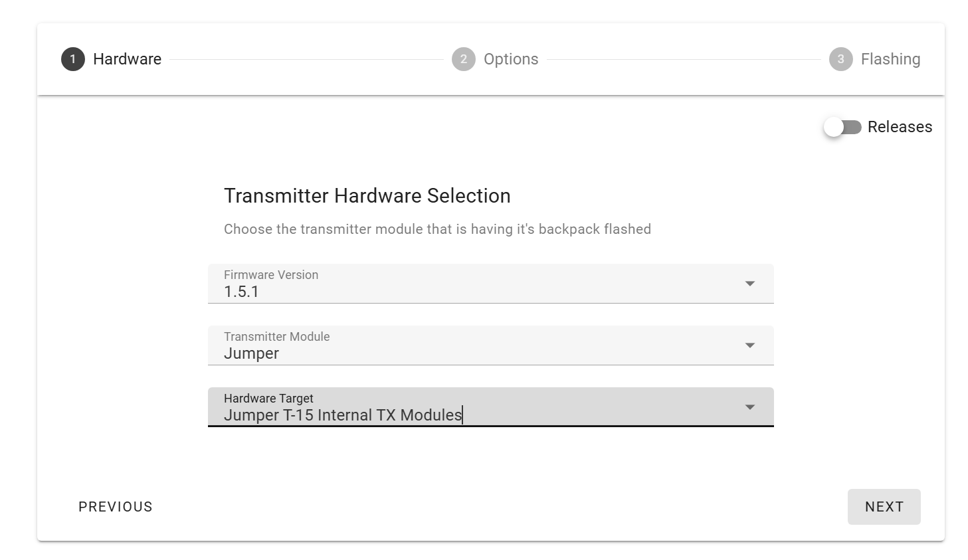Click the Firmware Version label
968x560 pixels.
(x=271, y=275)
